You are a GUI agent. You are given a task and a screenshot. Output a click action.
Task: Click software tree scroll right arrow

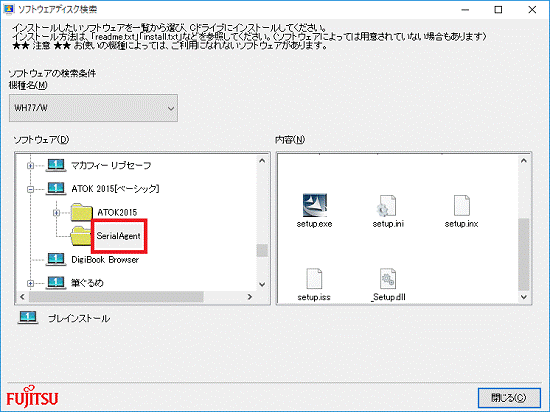(250, 297)
